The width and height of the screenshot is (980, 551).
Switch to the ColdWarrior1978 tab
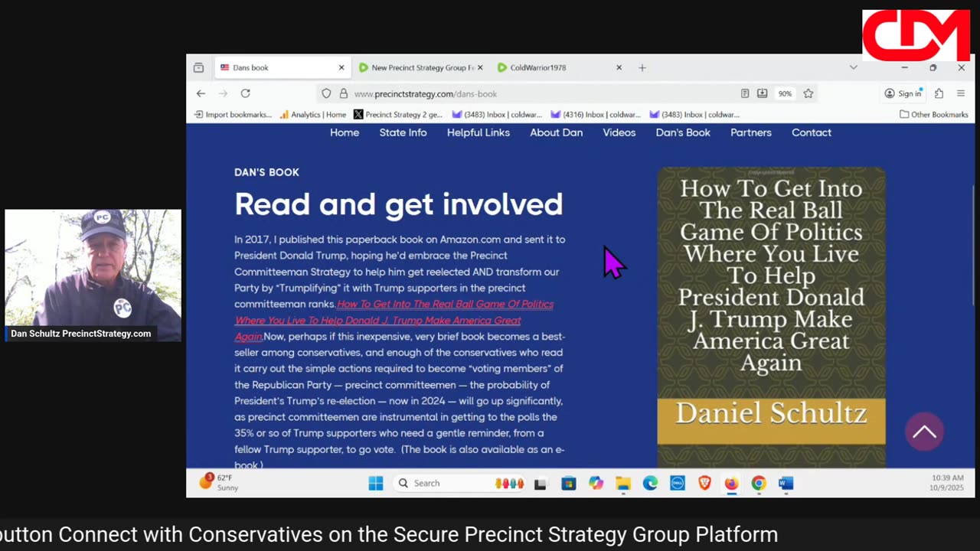click(559, 67)
